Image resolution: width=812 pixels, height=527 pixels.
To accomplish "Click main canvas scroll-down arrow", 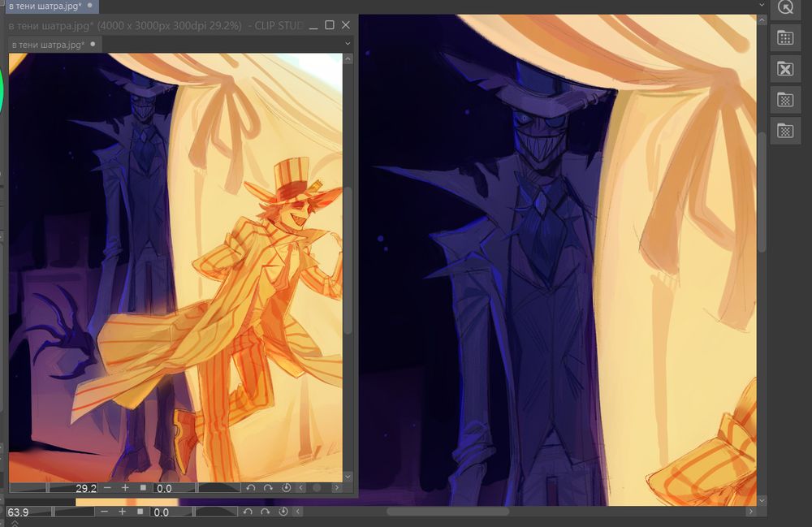I will [762, 500].
